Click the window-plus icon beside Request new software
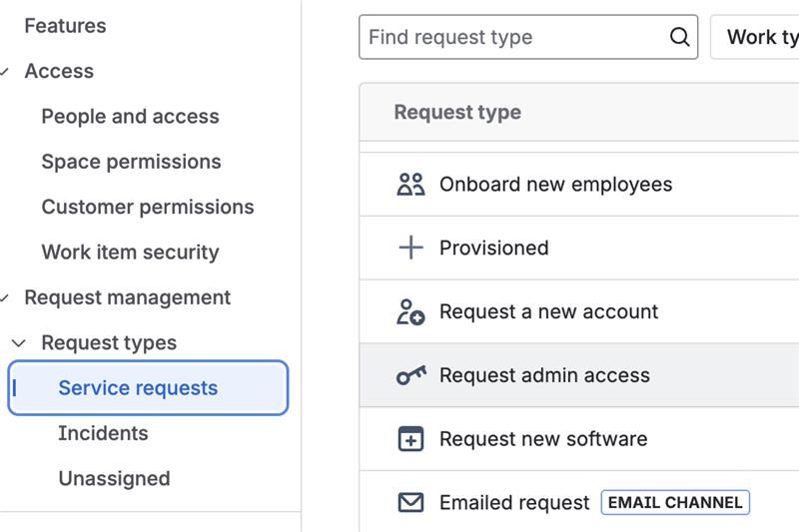 coord(410,439)
